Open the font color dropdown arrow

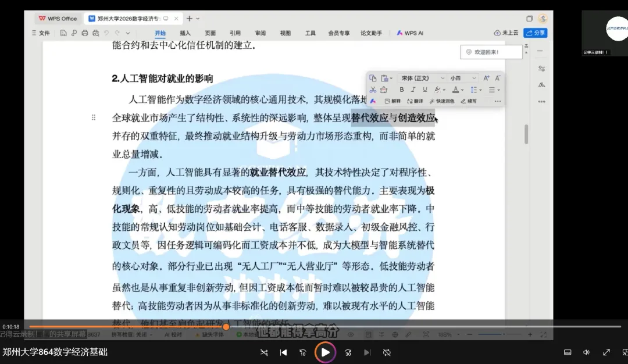(462, 90)
